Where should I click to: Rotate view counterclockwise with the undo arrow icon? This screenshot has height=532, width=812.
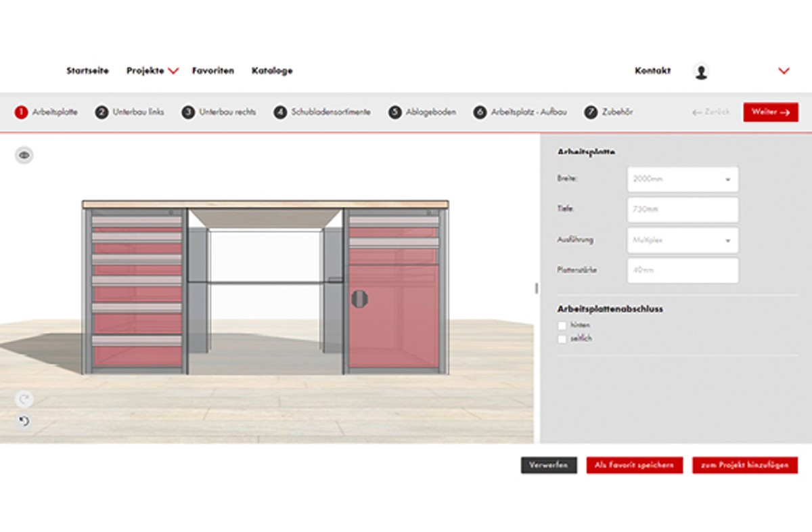click(24, 421)
